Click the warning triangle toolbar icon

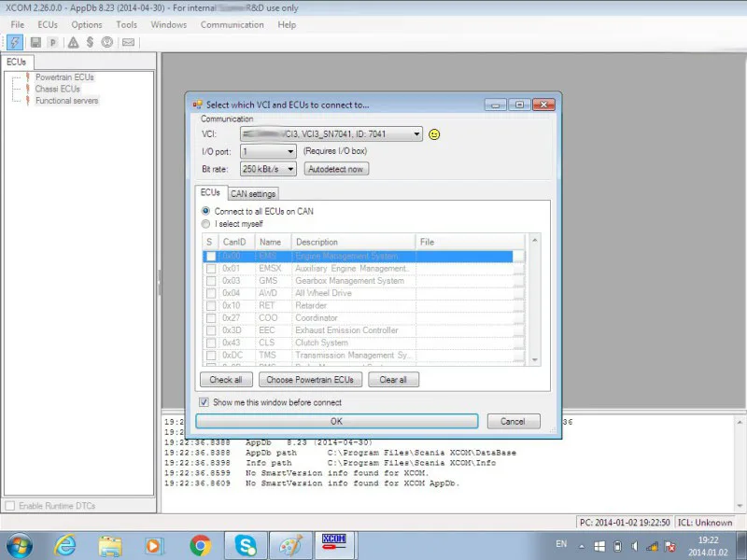(x=73, y=42)
